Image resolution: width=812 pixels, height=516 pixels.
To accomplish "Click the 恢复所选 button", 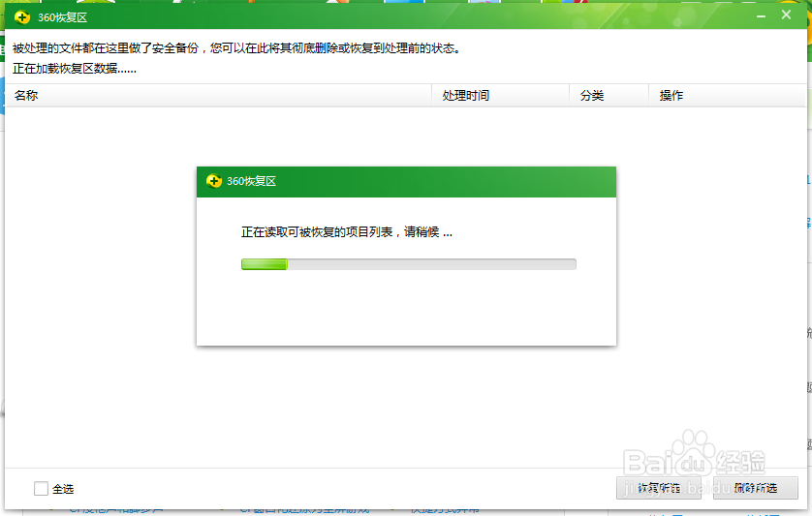I will click(658, 488).
